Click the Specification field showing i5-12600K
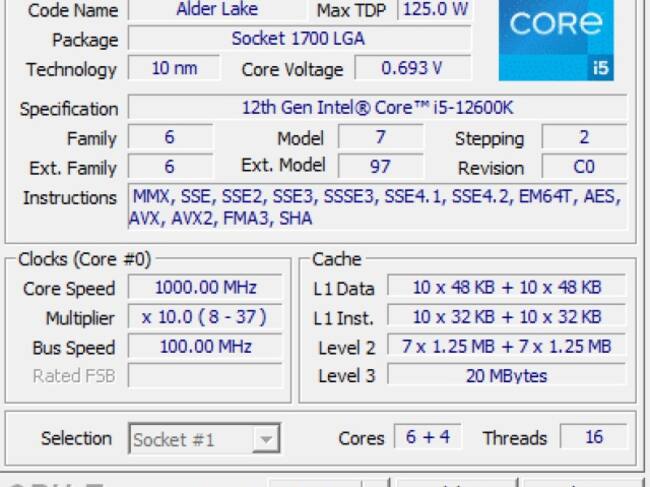 [x=377, y=108]
